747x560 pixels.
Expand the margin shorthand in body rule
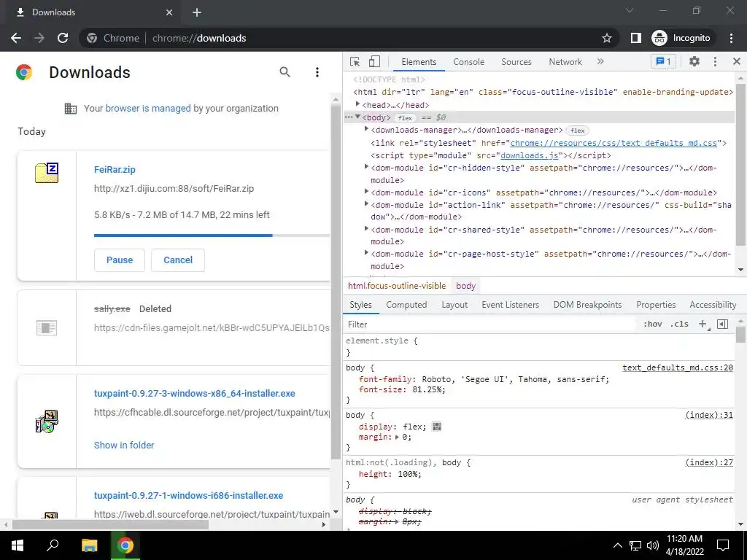[398, 437]
